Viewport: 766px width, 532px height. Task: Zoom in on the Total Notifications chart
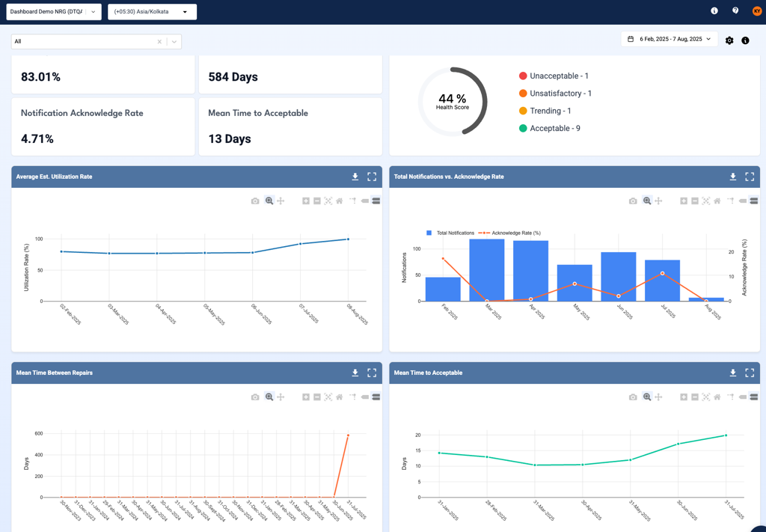[684, 201]
